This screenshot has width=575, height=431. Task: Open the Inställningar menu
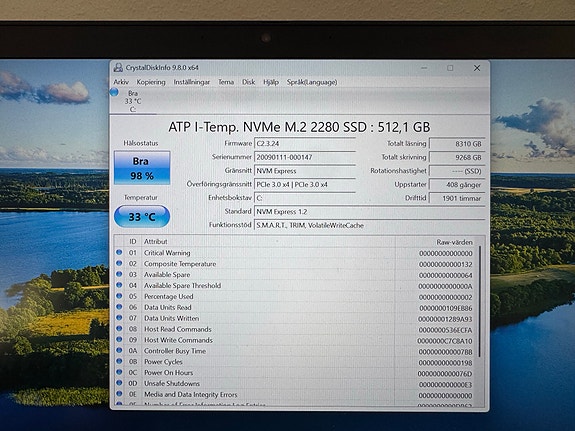pyautogui.click(x=192, y=82)
